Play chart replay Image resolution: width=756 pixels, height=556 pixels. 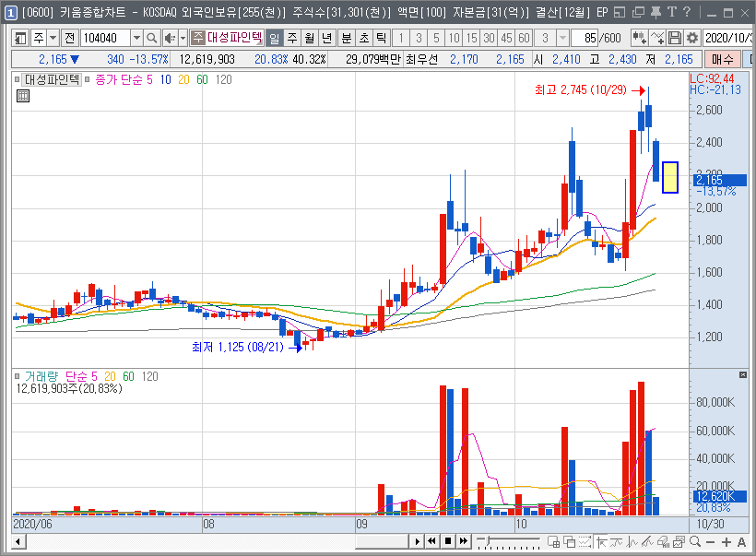(417, 541)
